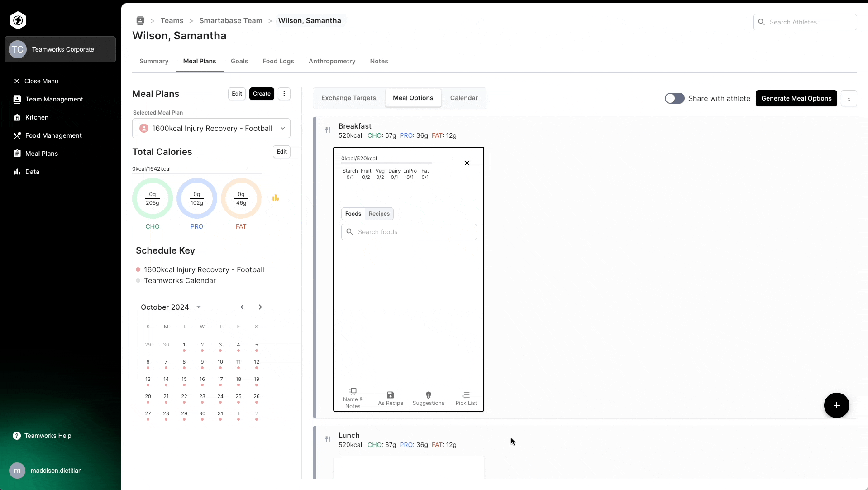The image size is (868, 490).
Task: Switch to Anthropometry tab
Action: pos(332,61)
